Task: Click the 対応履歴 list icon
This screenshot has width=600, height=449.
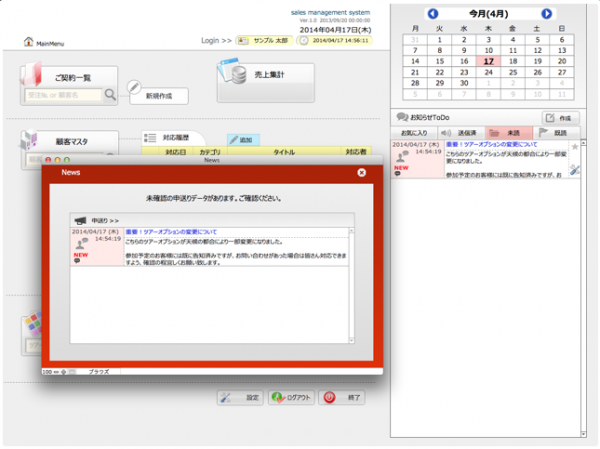Action: tap(150, 137)
